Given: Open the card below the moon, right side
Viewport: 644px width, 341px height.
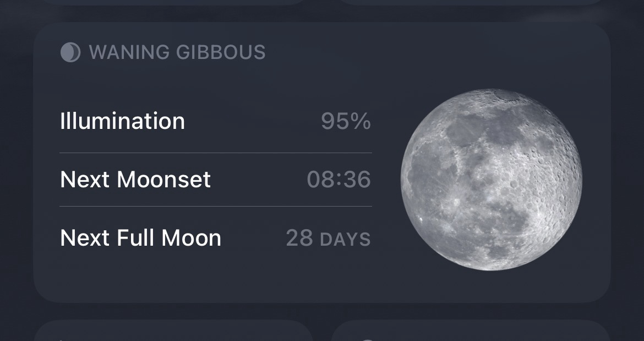Looking at the screenshot, I should coord(471,332).
